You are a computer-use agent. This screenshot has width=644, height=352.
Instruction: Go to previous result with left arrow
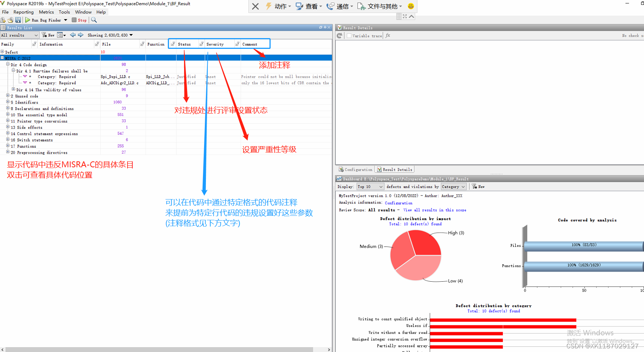coord(73,35)
